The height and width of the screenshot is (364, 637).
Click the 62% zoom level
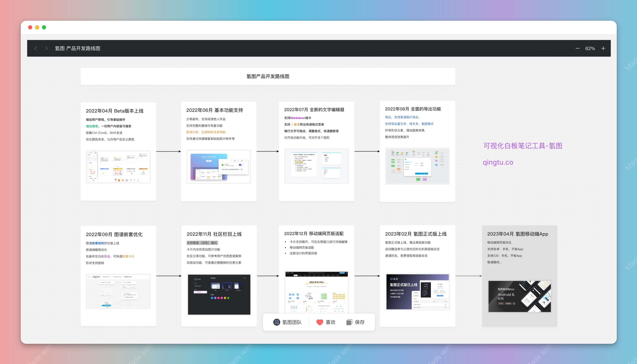590,49
